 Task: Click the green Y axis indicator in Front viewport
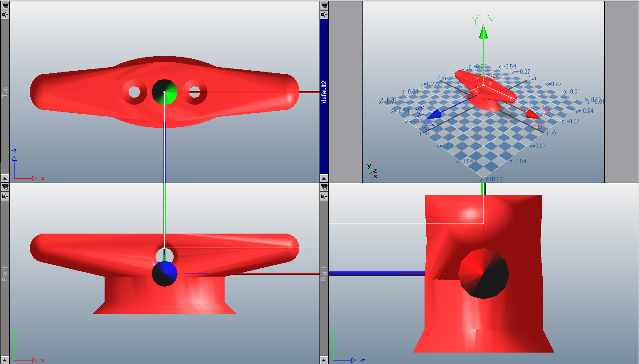pyautogui.click(x=13, y=334)
